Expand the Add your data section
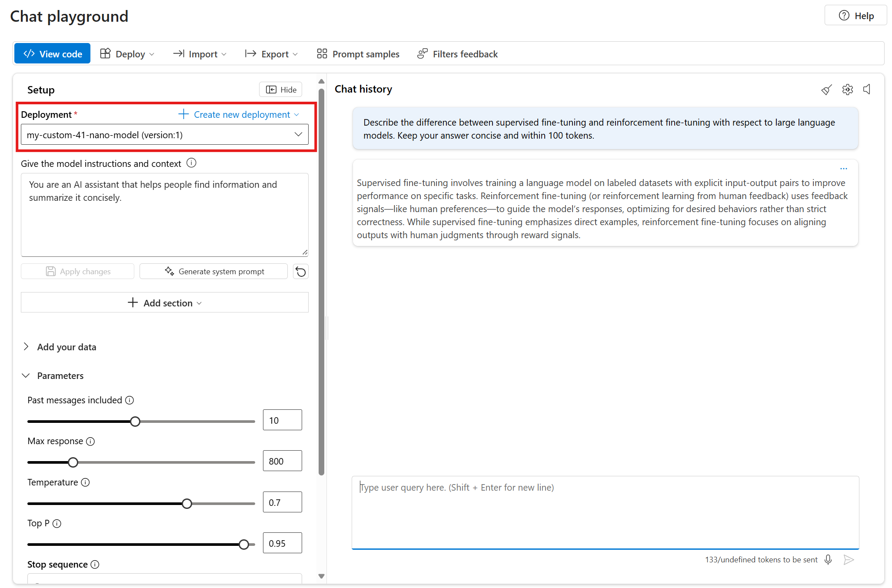The width and height of the screenshot is (892, 588). pyautogui.click(x=26, y=347)
